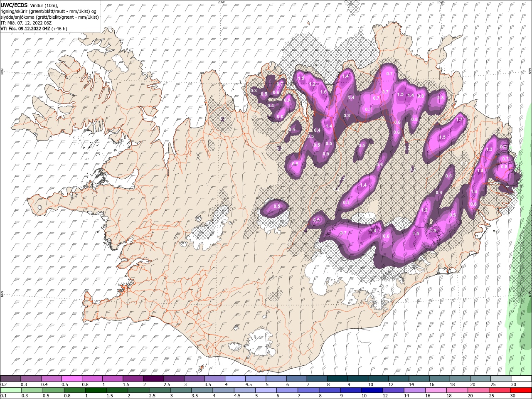Viewport: 532px width, 399px height.
Task: Click the bright red swatch ending the rain scale
Action: coord(521,390)
